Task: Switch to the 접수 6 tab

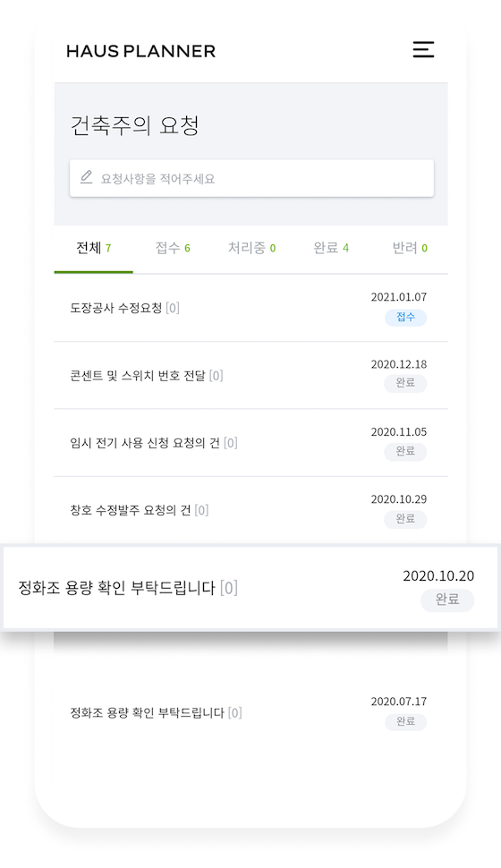Action: (173, 248)
